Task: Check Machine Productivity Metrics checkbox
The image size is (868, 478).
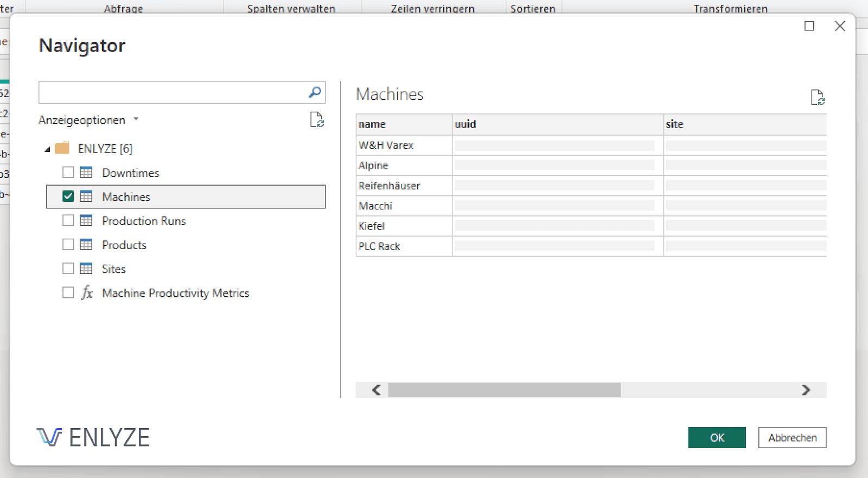Action: tap(68, 293)
